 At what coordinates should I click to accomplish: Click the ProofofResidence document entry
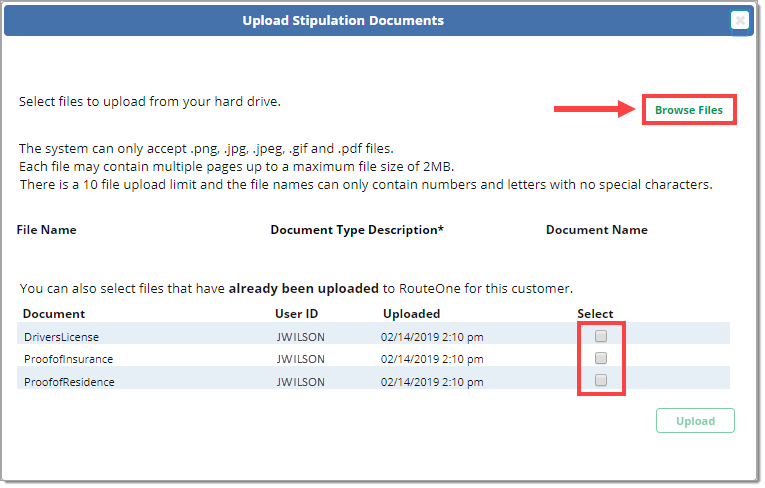pos(68,381)
